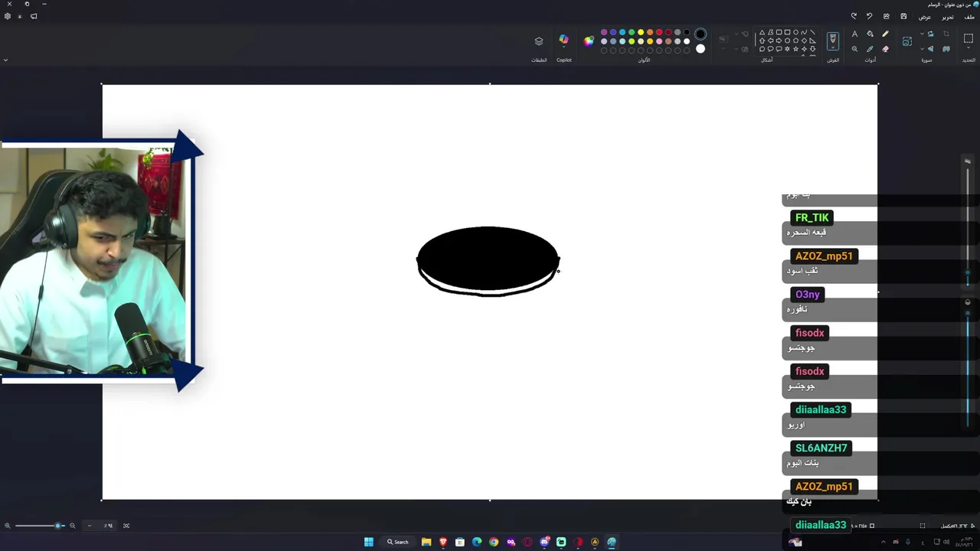The width and height of the screenshot is (980, 551).
Task: Open the Rotate options dropdown
Action: 922,33
